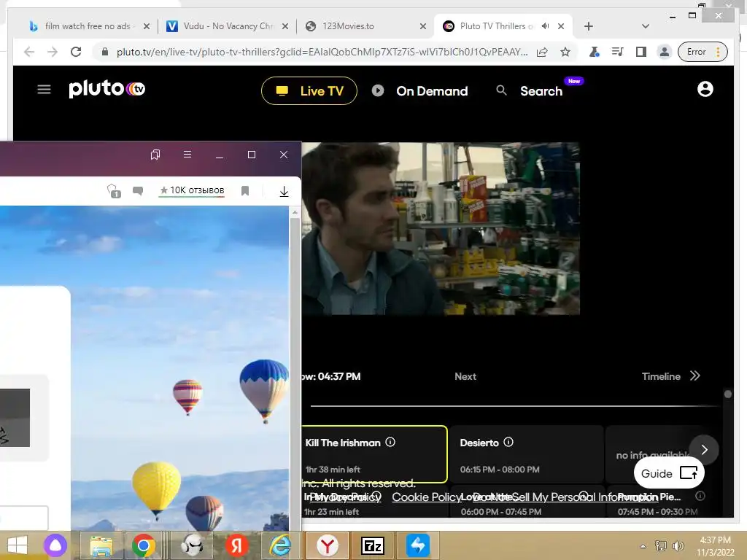The width and height of the screenshot is (747, 560).
Task: Open the On Demand section
Action: pos(419,90)
